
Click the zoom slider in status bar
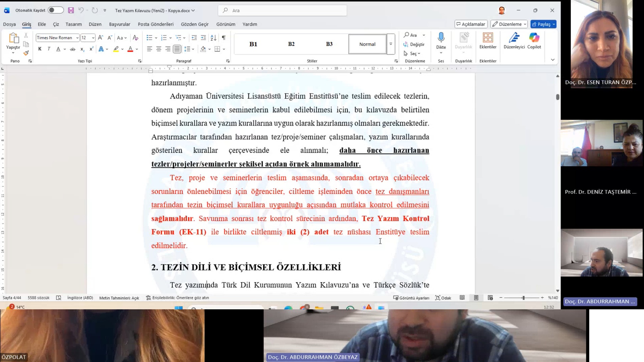(x=523, y=298)
